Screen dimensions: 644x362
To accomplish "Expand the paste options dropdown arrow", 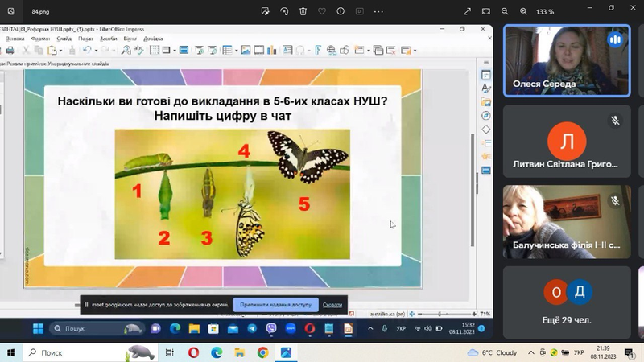I will pos(60,51).
